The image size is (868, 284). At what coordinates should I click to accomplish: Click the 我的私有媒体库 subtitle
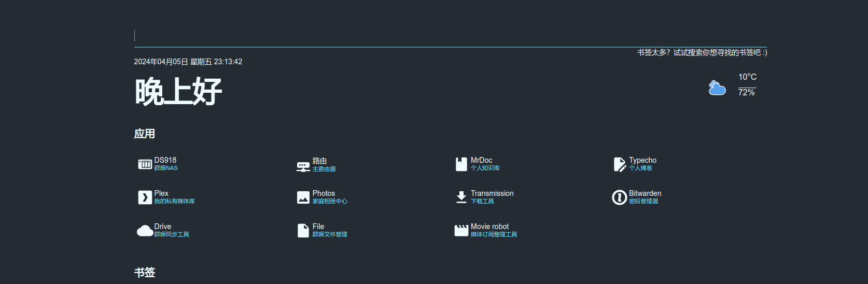175,201
